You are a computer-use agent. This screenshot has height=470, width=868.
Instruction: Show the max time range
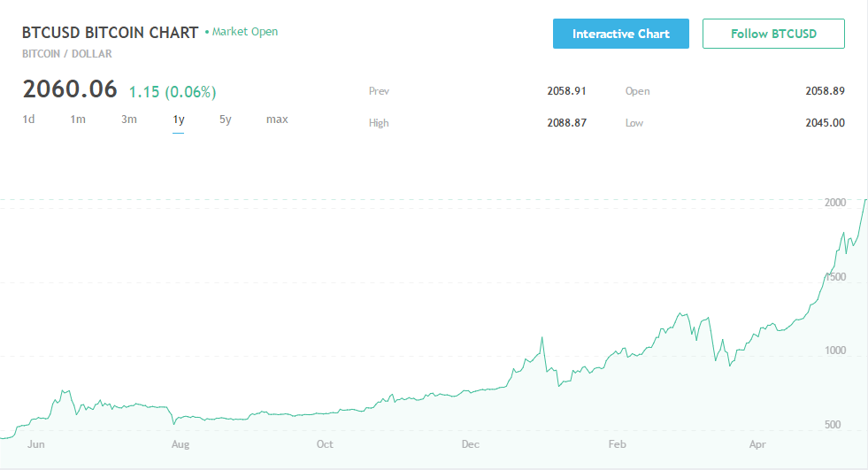277,119
